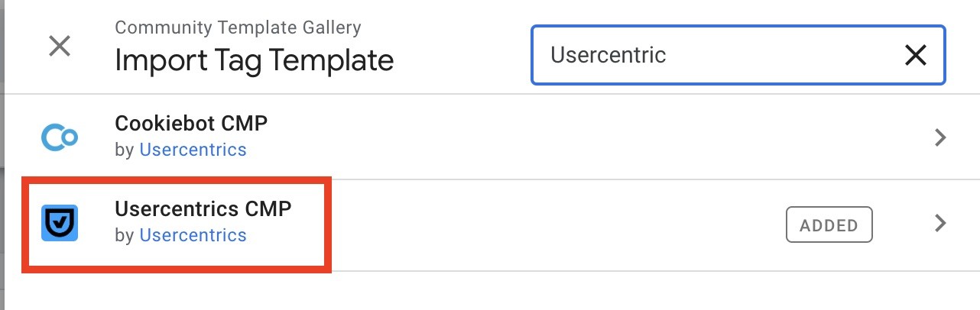The image size is (980, 310).
Task: Click the Community Template Gallery label
Action: click(x=238, y=28)
